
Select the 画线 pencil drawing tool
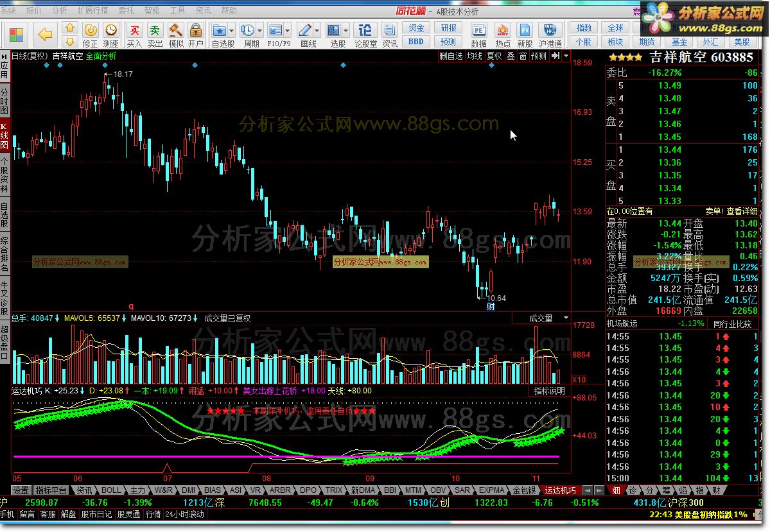click(305, 30)
